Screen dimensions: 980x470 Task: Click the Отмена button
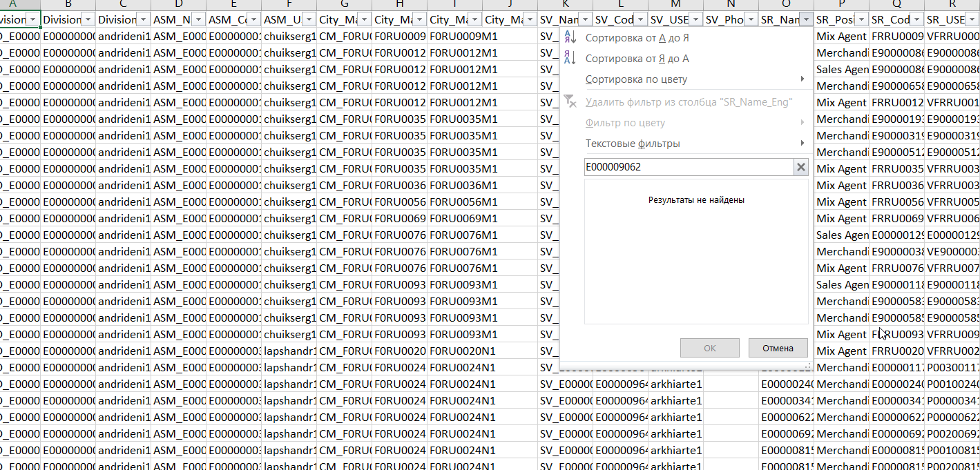778,348
